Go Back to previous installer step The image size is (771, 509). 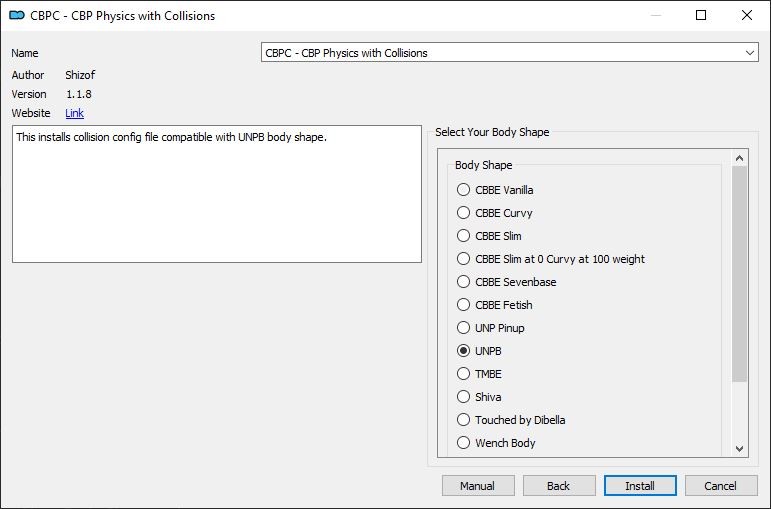pos(559,486)
